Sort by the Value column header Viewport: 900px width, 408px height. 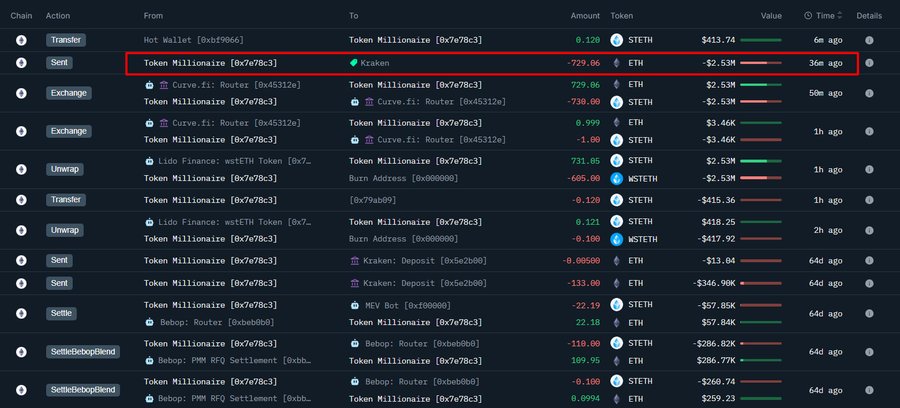pyautogui.click(x=771, y=16)
